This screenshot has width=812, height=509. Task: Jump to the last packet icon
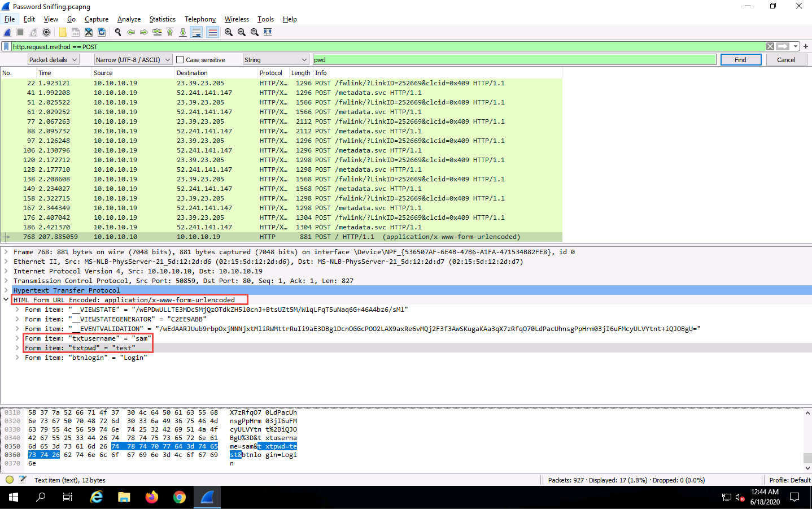(183, 32)
